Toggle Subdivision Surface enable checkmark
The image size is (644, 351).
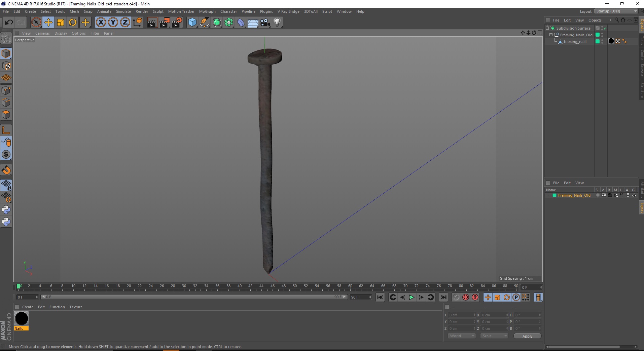click(605, 28)
